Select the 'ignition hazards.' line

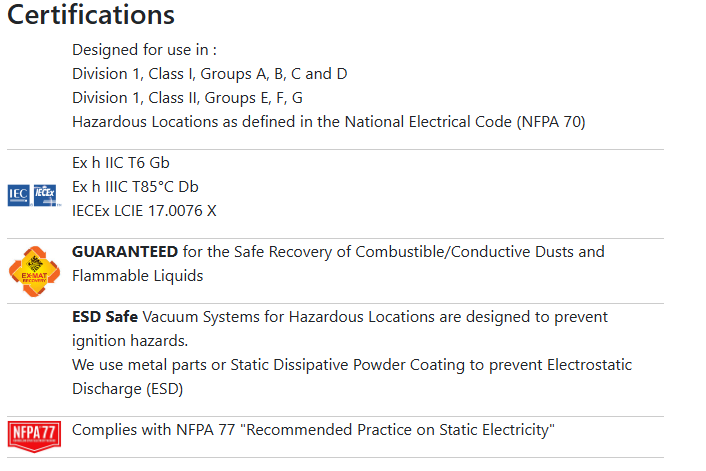130,341
